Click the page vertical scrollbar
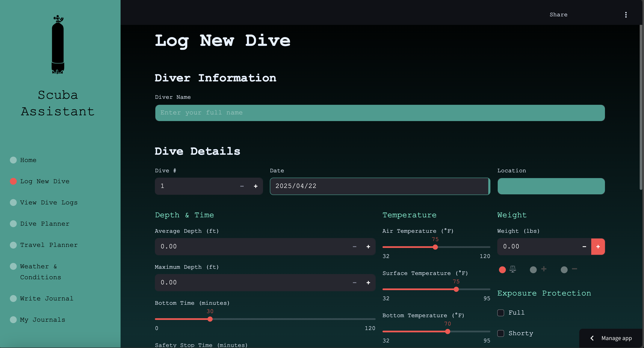The image size is (644, 348). click(x=641, y=107)
